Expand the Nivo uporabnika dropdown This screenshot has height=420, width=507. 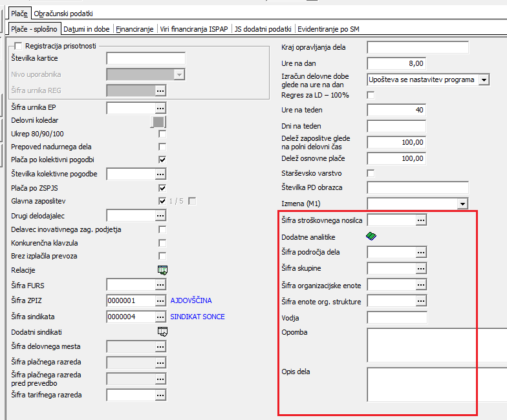click(178, 75)
